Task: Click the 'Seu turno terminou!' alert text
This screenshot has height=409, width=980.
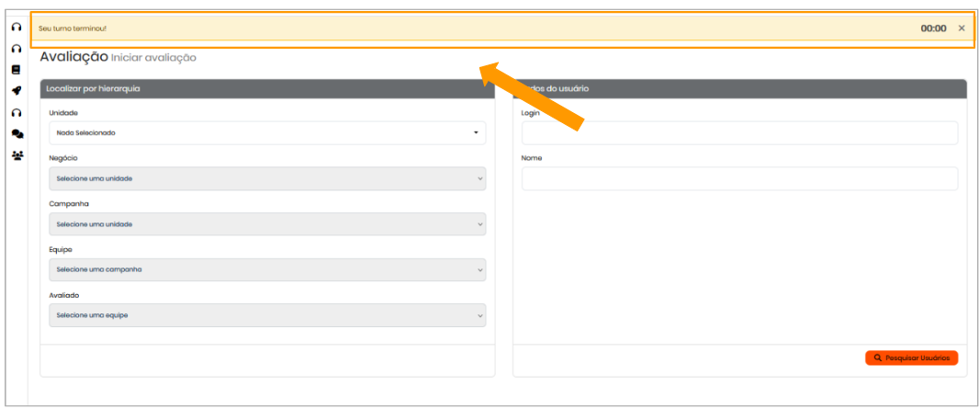Action: tap(73, 28)
